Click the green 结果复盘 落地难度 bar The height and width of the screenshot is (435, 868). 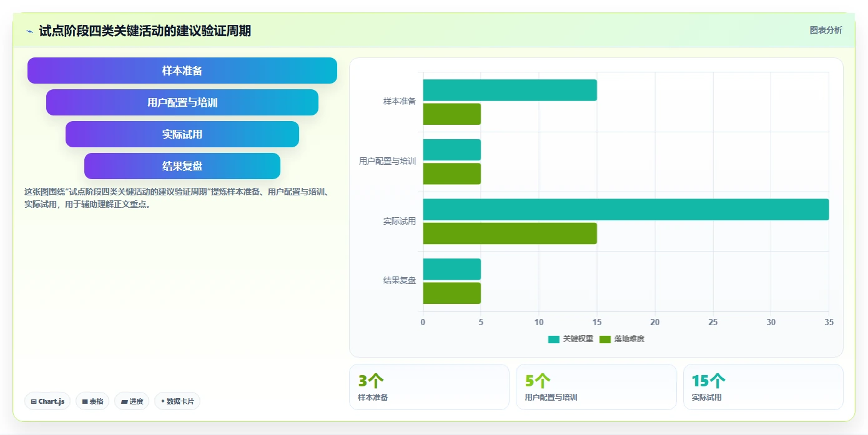(451, 293)
